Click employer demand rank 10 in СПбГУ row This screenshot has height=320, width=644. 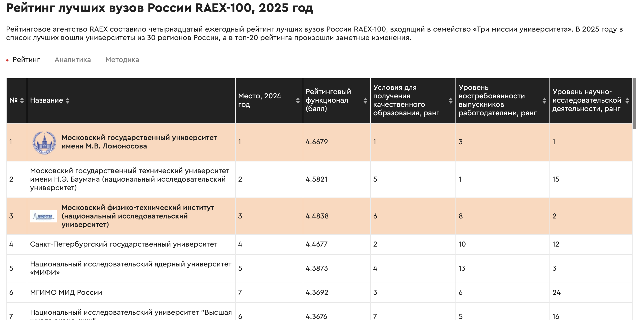click(x=462, y=244)
